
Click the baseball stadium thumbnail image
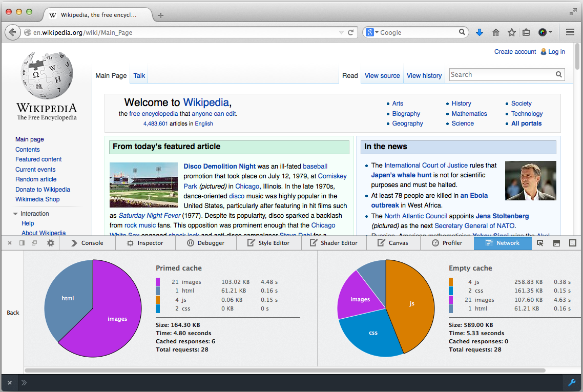(143, 185)
